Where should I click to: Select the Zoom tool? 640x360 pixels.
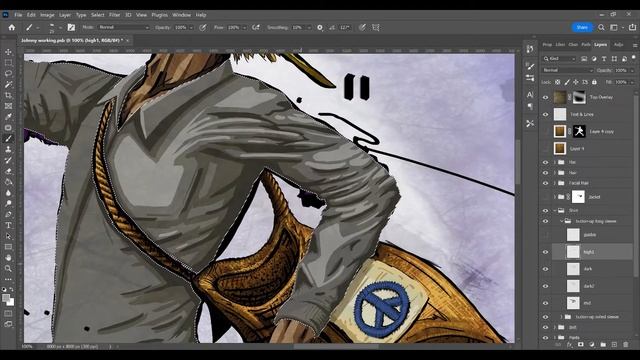click(8, 268)
